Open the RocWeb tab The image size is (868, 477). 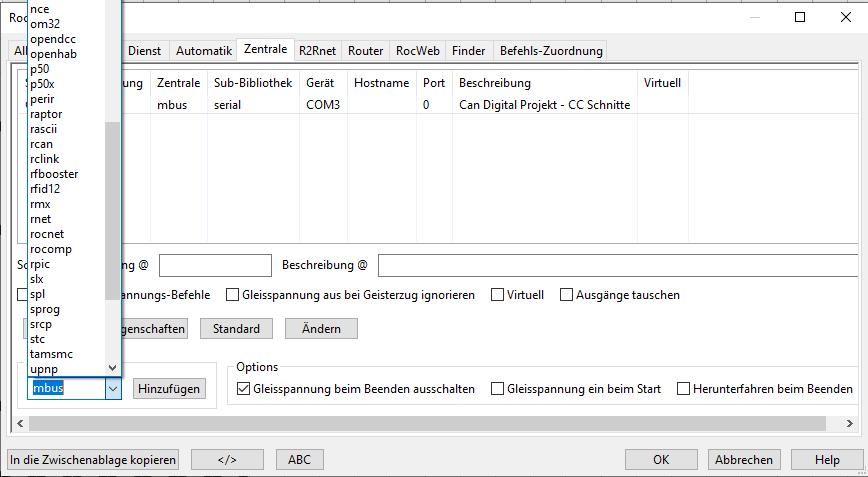click(x=417, y=50)
